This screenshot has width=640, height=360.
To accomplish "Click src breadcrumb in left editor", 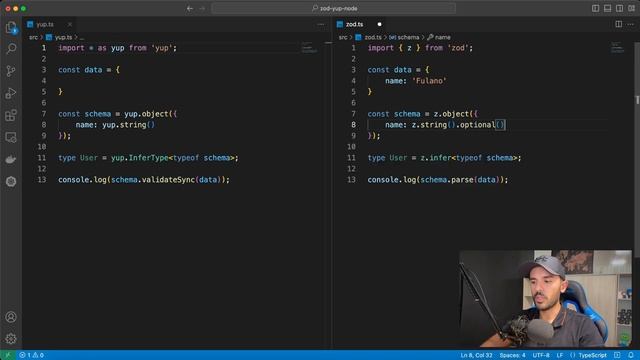I will (x=33, y=37).
